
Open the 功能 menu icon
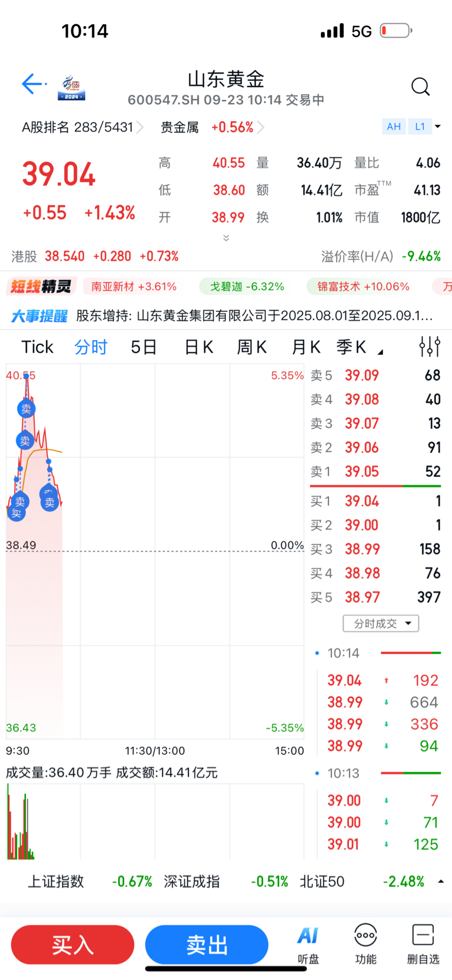click(365, 945)
